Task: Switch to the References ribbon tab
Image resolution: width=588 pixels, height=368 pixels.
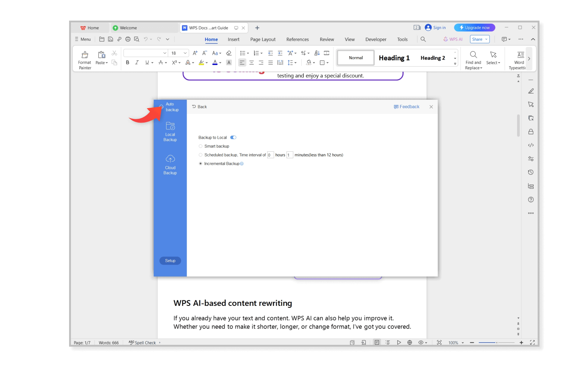Action: 297,39
